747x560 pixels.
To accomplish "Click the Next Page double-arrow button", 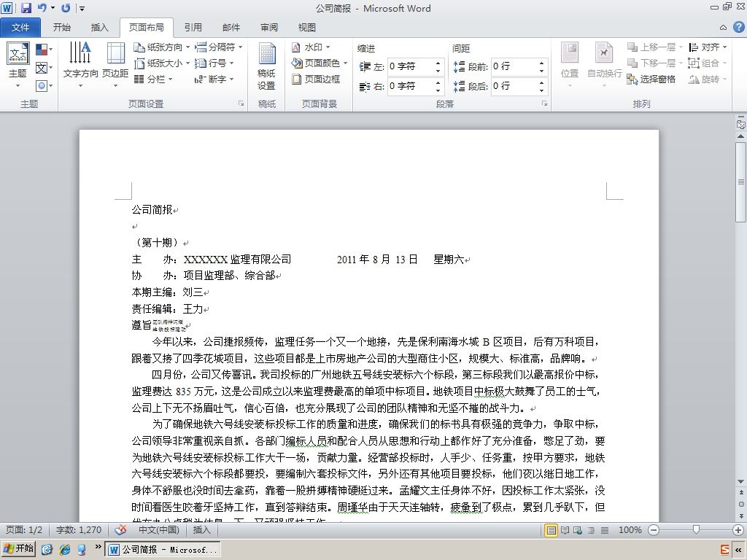I will (x=741, y=516).
